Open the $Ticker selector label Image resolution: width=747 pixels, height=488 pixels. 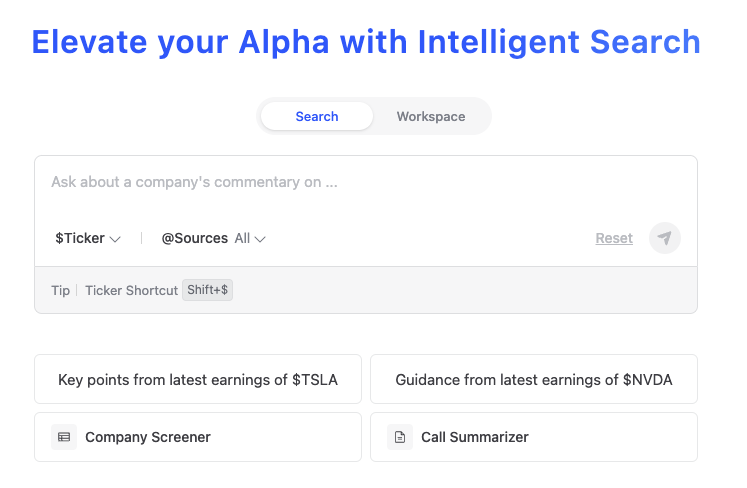tap(80, 238)
